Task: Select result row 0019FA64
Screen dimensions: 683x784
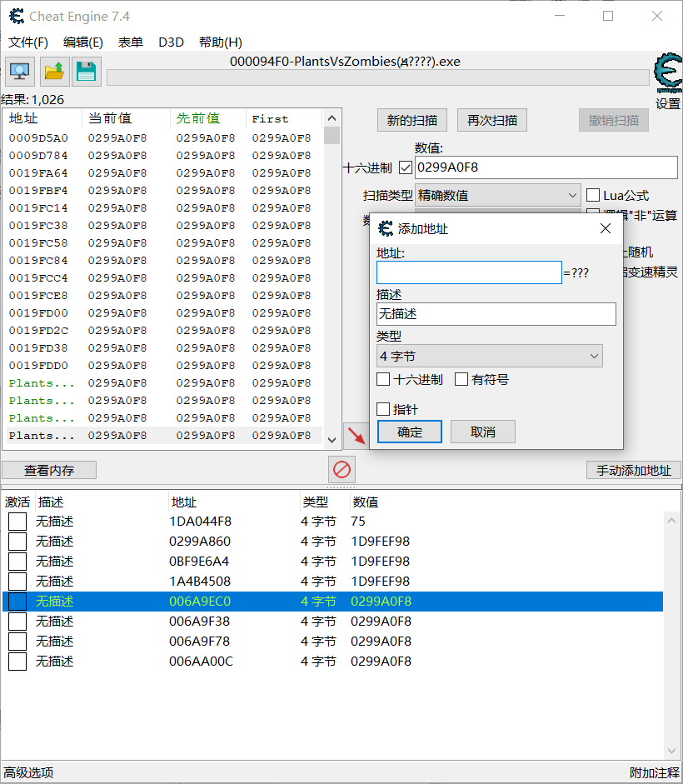Action: (x=163, y=173)
